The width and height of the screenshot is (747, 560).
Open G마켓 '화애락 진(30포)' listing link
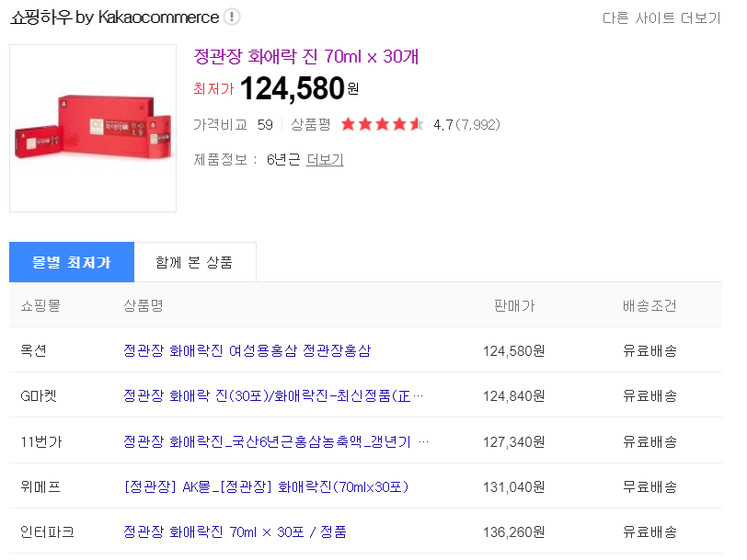(273, 395)
